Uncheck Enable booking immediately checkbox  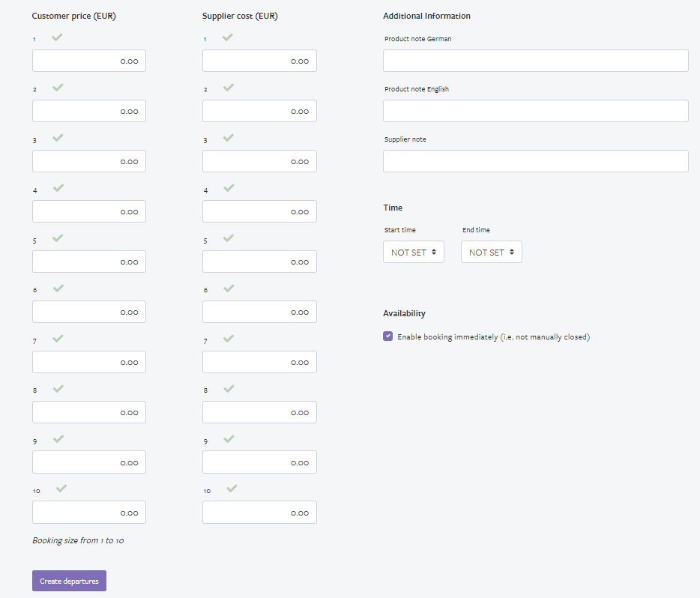[387, 336]
